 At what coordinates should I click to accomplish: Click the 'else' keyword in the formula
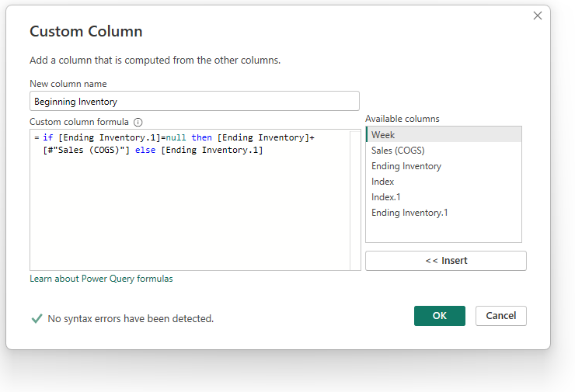(x=145, y=150)
